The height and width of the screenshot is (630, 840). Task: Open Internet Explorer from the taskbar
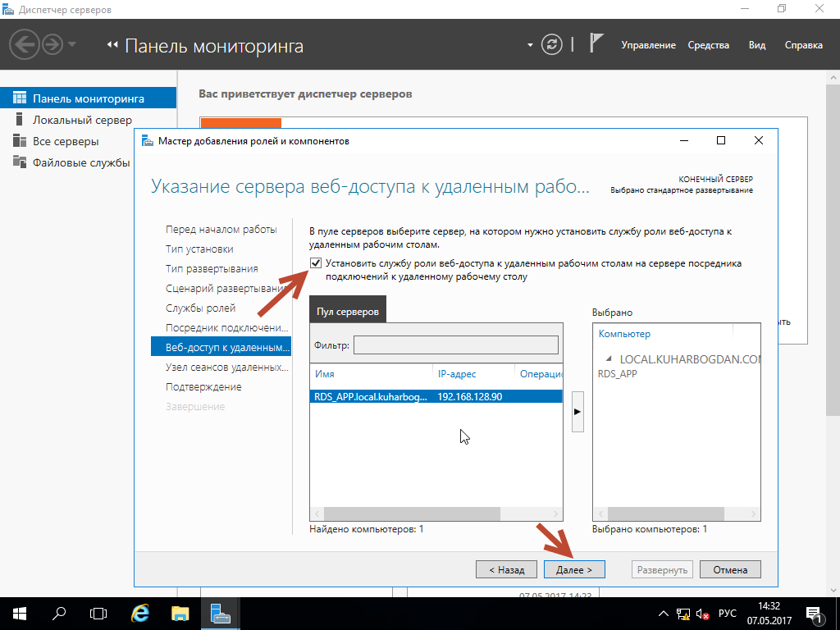(x=141, y=613)
